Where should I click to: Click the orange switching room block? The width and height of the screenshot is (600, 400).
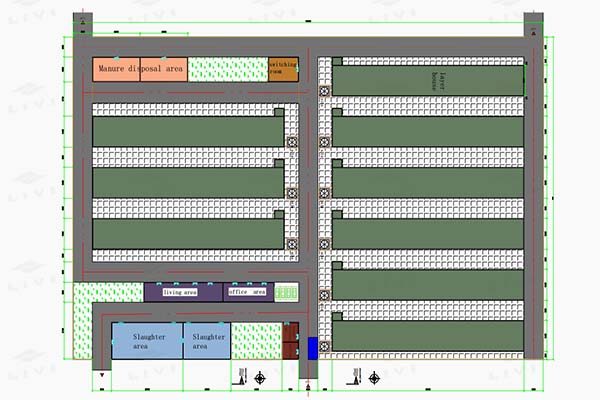pyautogui.click(x=282, y=69)
